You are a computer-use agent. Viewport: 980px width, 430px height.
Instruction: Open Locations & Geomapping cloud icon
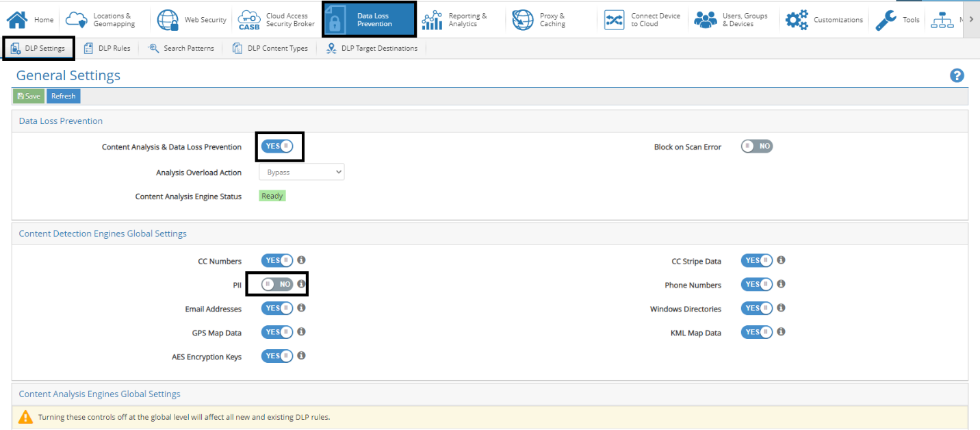click(x=77, y=20)
